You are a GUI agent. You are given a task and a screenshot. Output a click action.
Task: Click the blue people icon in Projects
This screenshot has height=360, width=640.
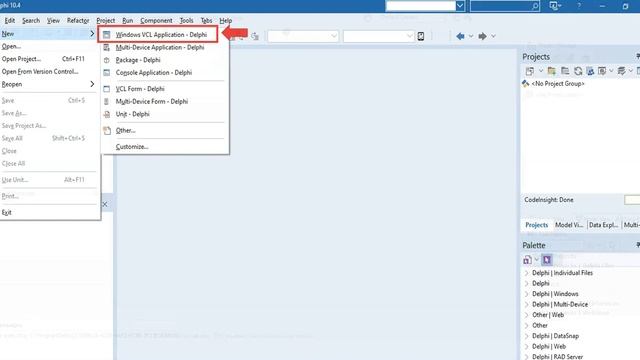point(590,71)
